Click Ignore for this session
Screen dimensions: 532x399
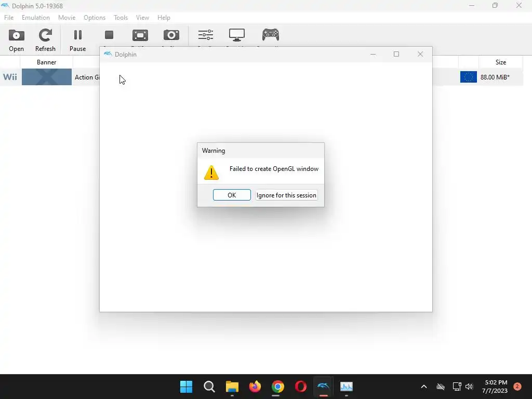tap(286, 195)
